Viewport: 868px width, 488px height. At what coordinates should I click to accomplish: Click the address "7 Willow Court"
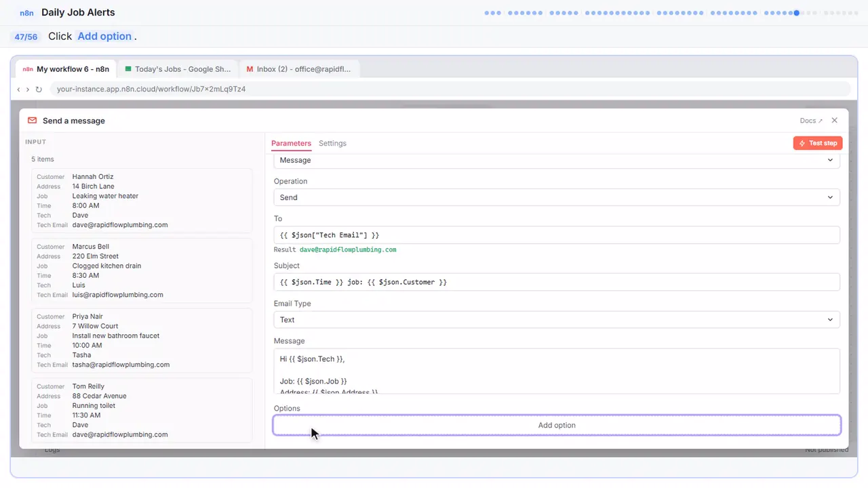click(x=96, y=326)
